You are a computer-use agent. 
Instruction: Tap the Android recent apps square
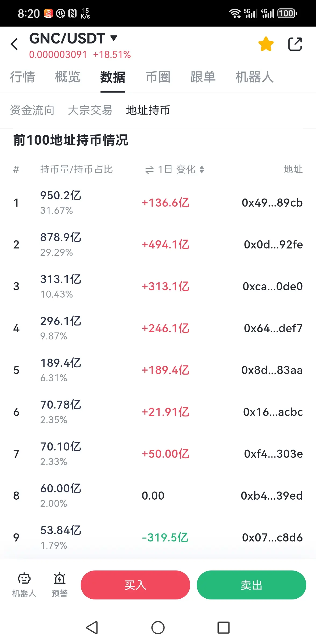pyautogui.click(x=224, y=628)
